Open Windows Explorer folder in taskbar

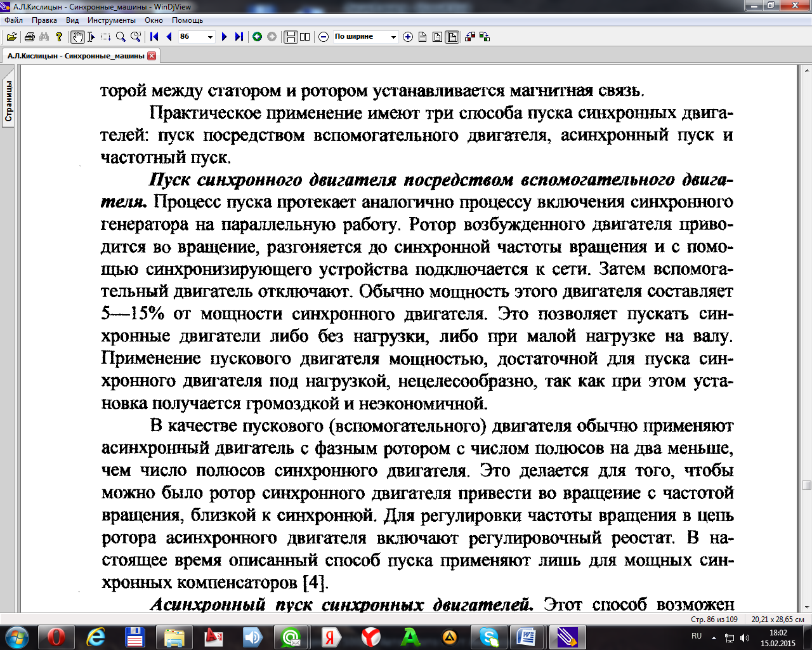click(174, 637)
